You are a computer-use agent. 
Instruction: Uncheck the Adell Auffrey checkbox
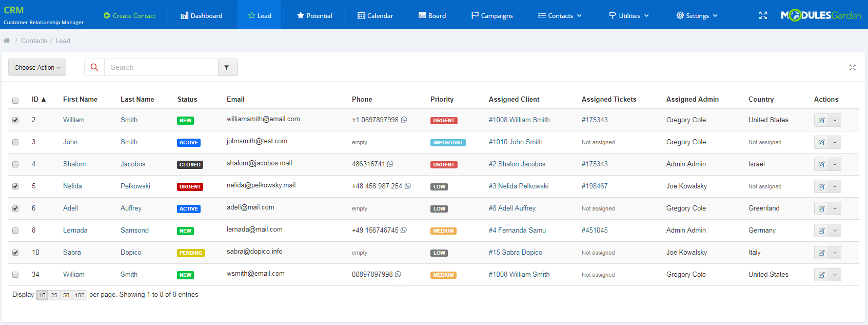pos(15,208)
